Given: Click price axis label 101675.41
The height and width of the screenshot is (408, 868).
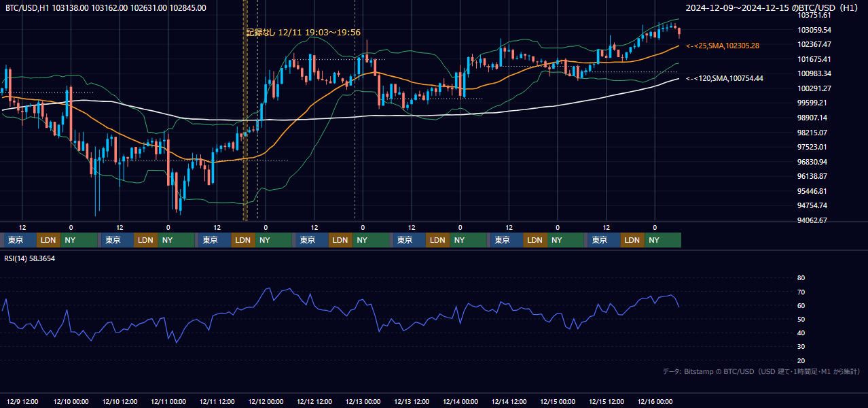Looking at the screenshot, I should (814, 59).
